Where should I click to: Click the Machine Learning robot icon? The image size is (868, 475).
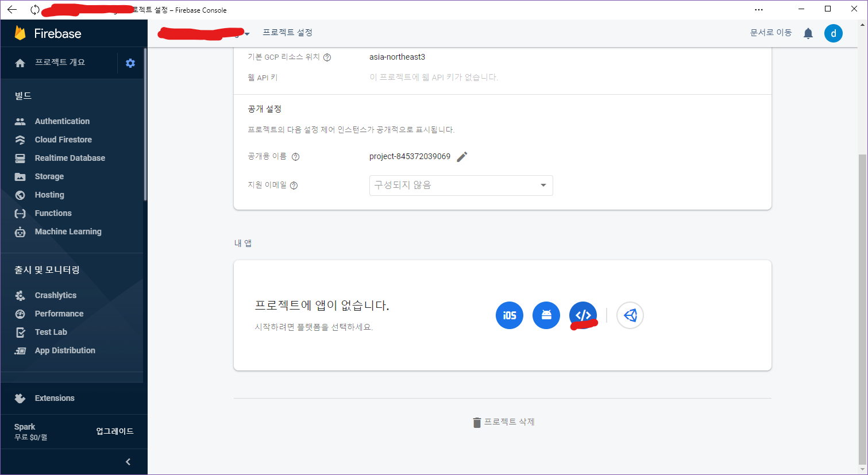click(20, 232)
